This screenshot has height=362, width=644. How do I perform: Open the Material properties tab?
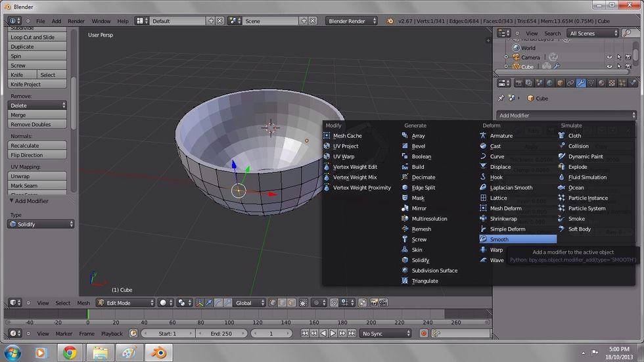[601, 83]
